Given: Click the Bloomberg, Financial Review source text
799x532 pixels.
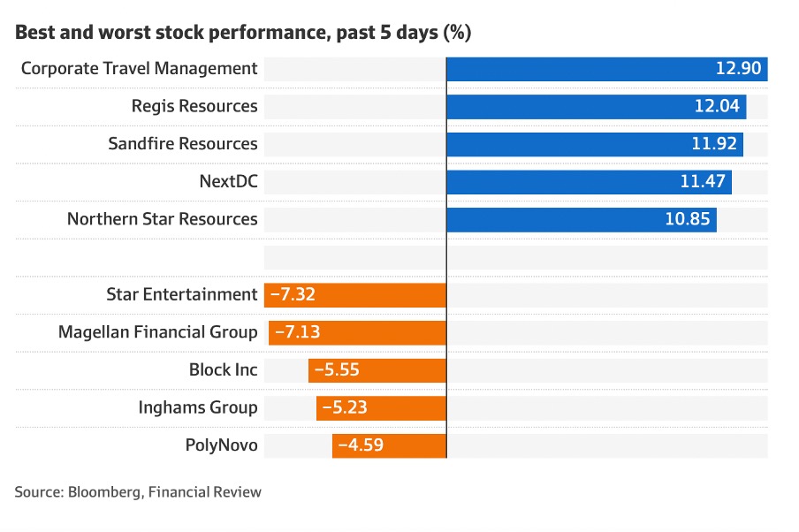Looking at the screenshot, I should coord(138,491).
